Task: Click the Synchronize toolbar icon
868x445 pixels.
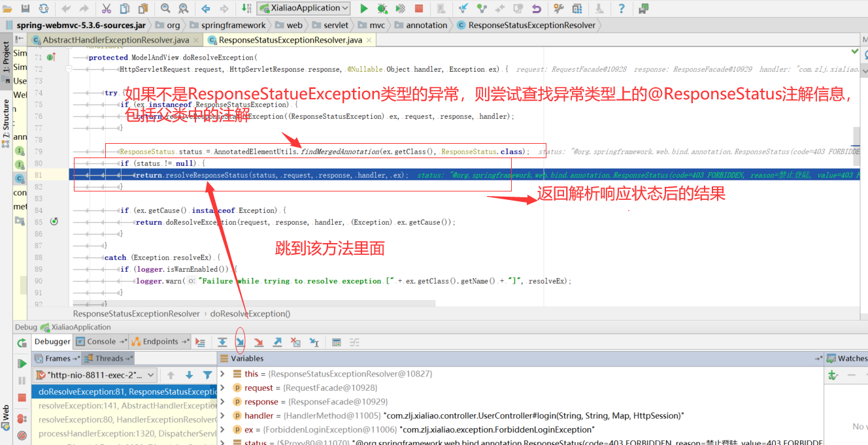Action: pos(43,8)
